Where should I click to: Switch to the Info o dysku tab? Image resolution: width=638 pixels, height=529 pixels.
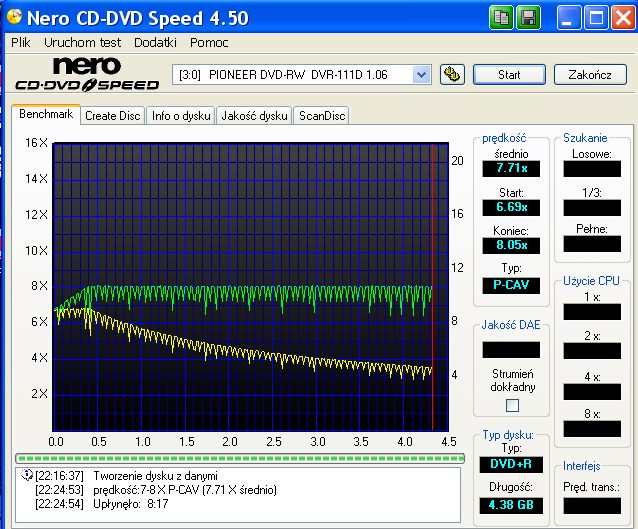tap(181, 116)
